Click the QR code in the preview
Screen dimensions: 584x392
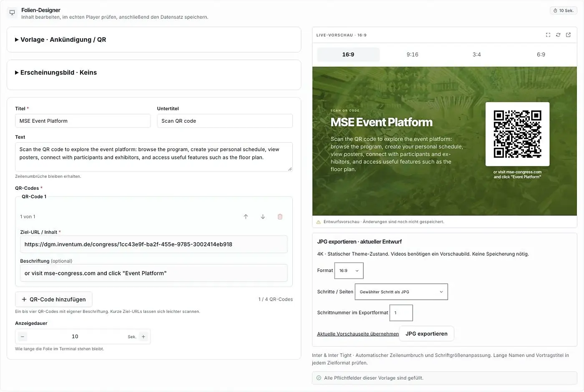tap(517, 134)
